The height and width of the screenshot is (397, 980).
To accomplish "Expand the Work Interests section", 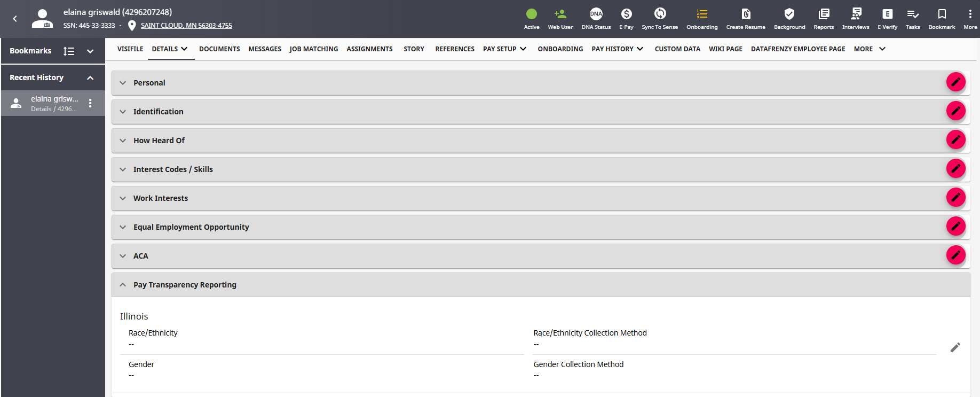I will [123, 198].
